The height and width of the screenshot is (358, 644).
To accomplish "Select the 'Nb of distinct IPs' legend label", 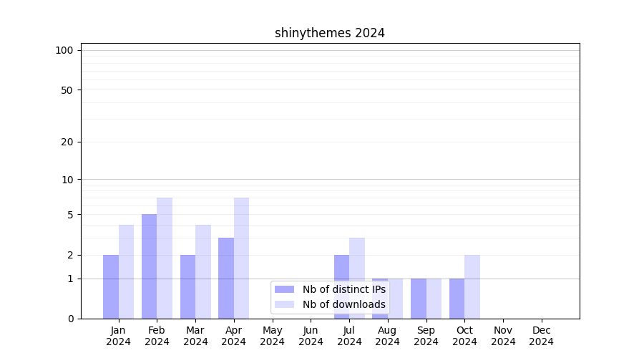I will pos(343,289).
